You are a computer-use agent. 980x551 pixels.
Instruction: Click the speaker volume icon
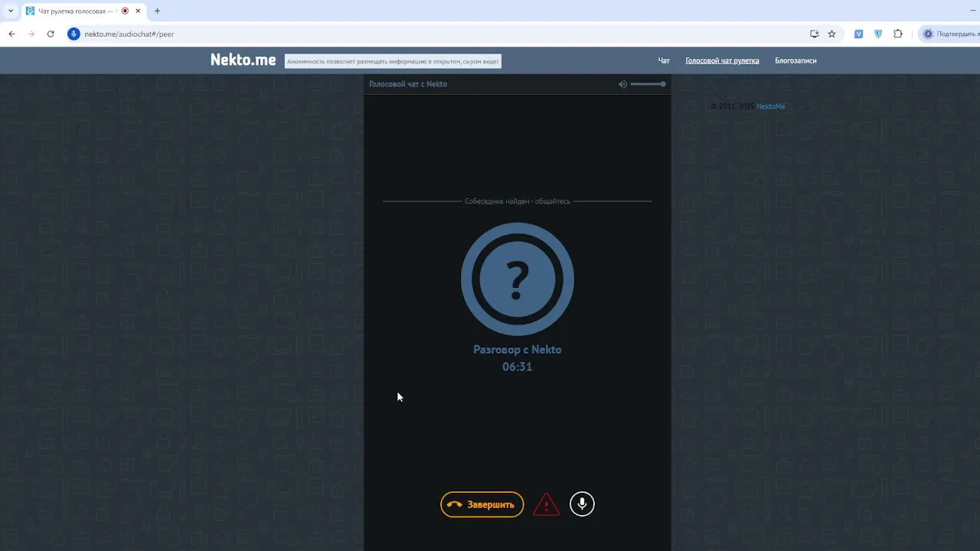(622, 84)
